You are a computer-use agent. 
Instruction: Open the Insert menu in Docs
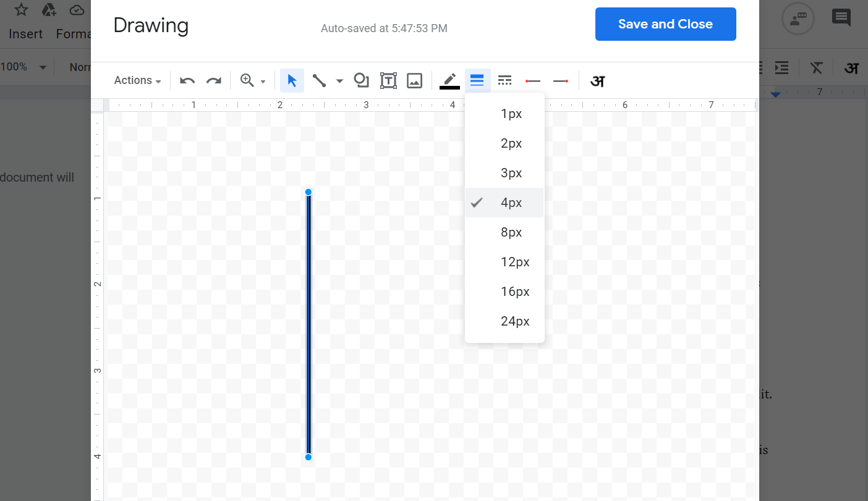point(25,34)
